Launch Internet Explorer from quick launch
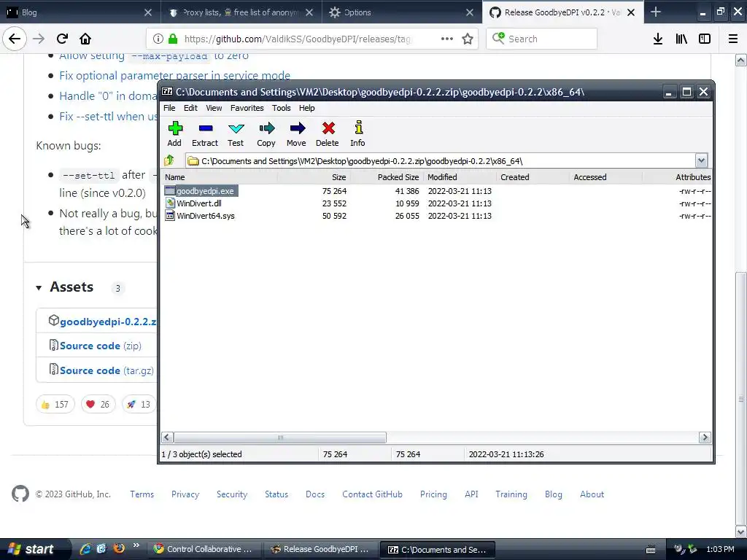Screen dimensions: 747x560 click(85, 548)
